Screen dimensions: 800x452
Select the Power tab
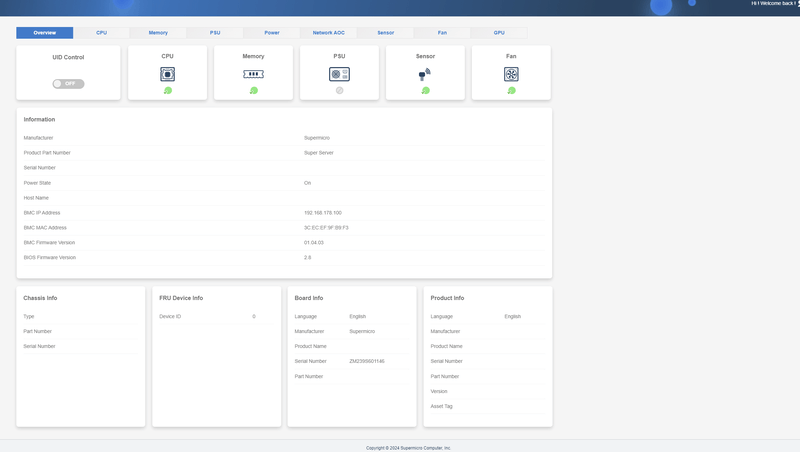point(272,33)
